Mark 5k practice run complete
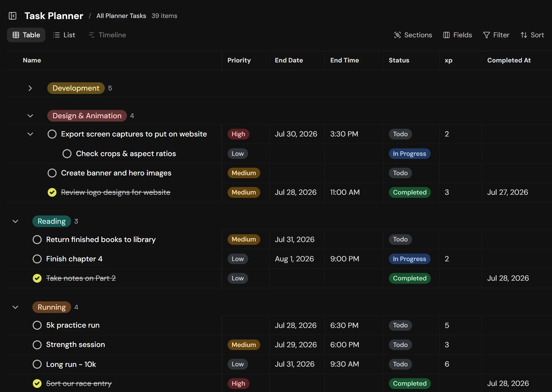Screen dimensions: 552x392 click(37, 325)
